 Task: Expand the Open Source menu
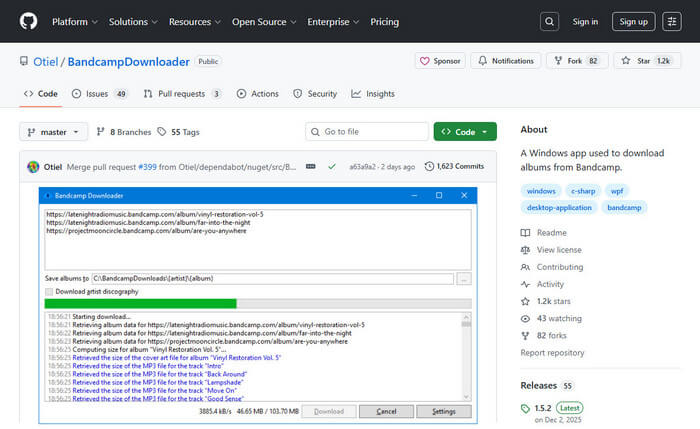264,21
